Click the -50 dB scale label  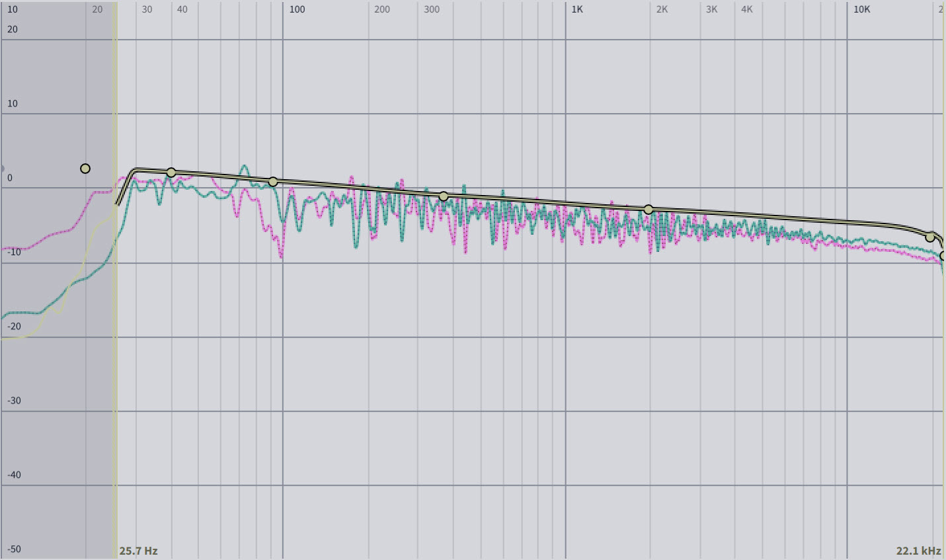click(x=14, y=549)
